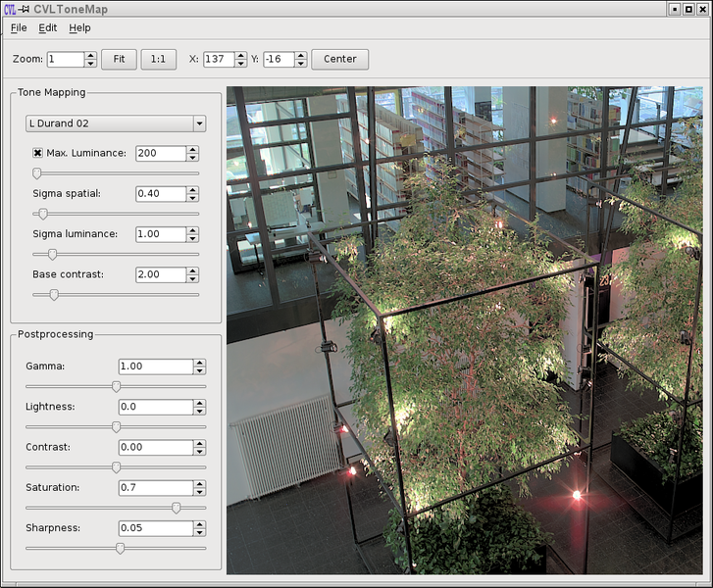
Task: Click the 1:1 zoom button
Action: coord(158,59)
